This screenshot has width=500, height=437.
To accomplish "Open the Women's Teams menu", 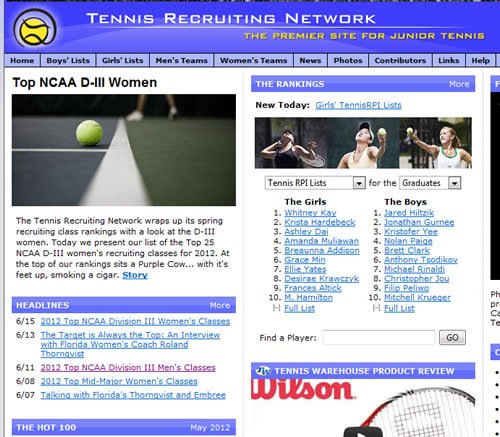I will coord(253,61).
